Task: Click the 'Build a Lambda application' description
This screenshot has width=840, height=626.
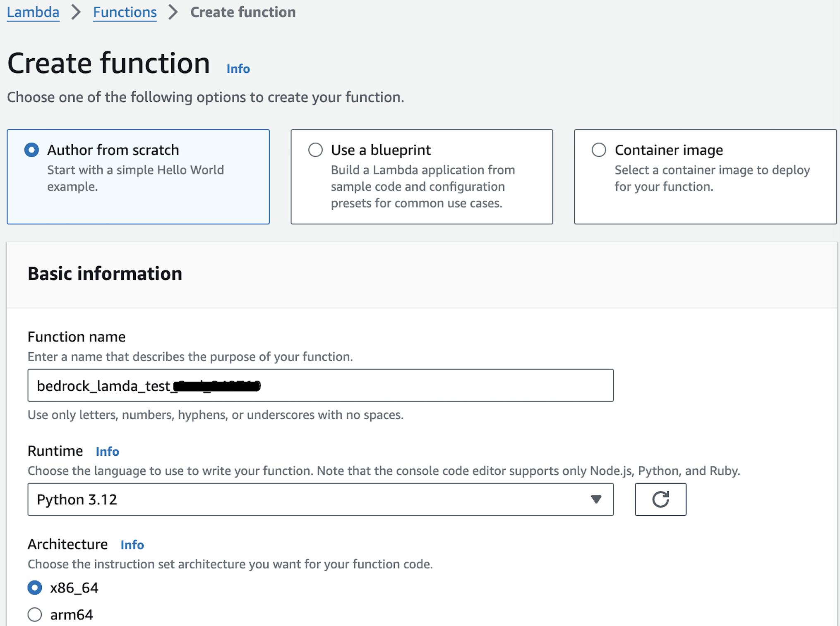Action: (423, 186)
